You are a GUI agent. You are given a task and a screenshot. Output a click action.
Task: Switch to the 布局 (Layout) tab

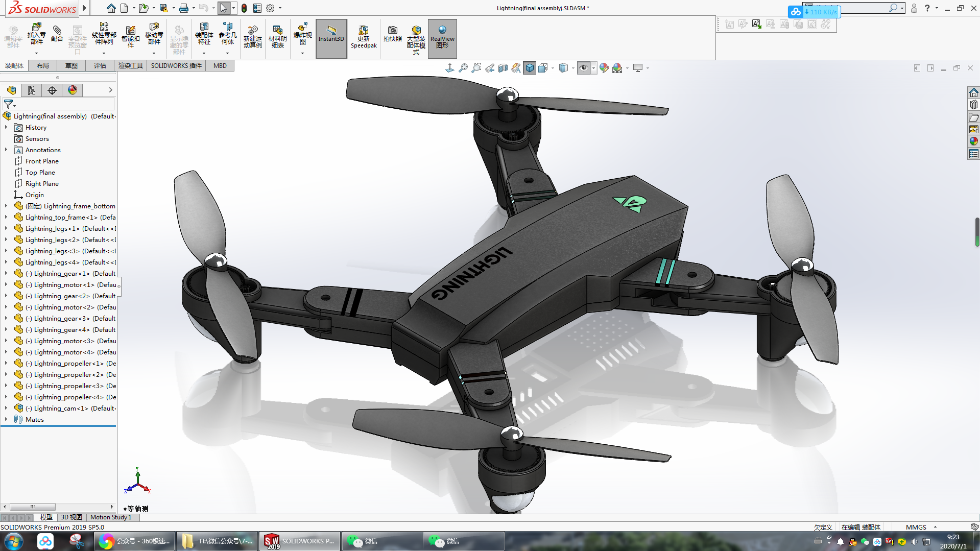43,66
